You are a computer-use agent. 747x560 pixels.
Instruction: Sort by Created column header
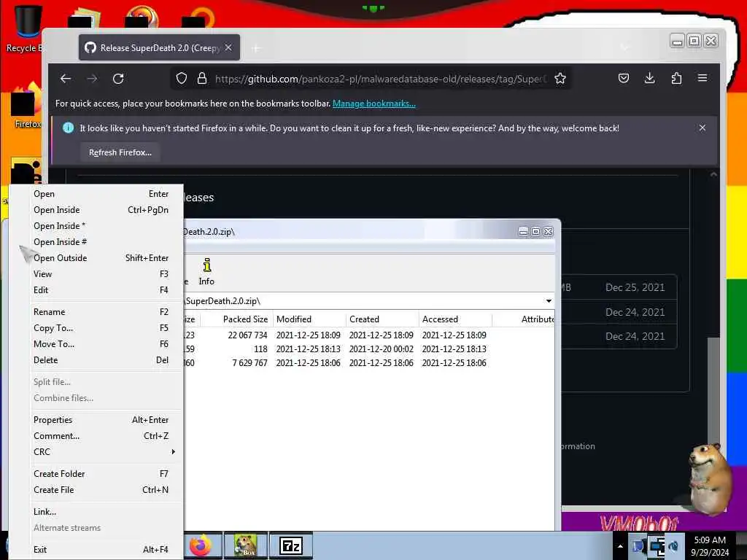click(x=382, y=319)
